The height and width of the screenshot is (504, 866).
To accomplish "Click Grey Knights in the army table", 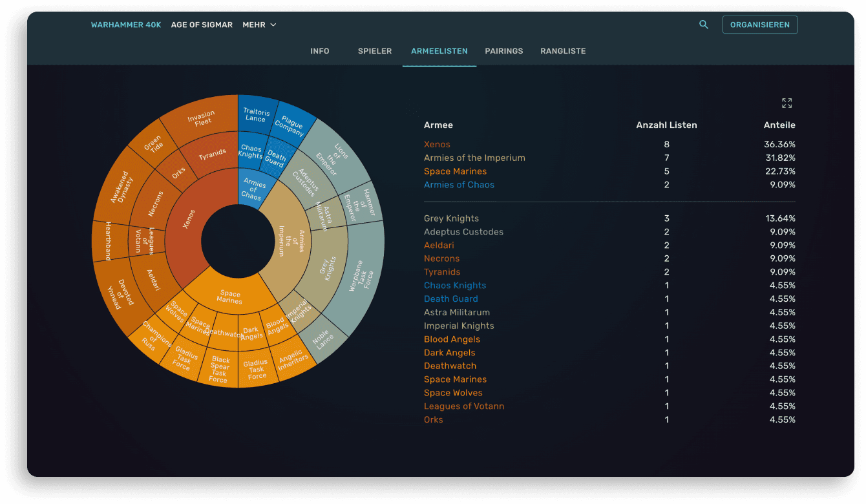I will tap(452, 218).
